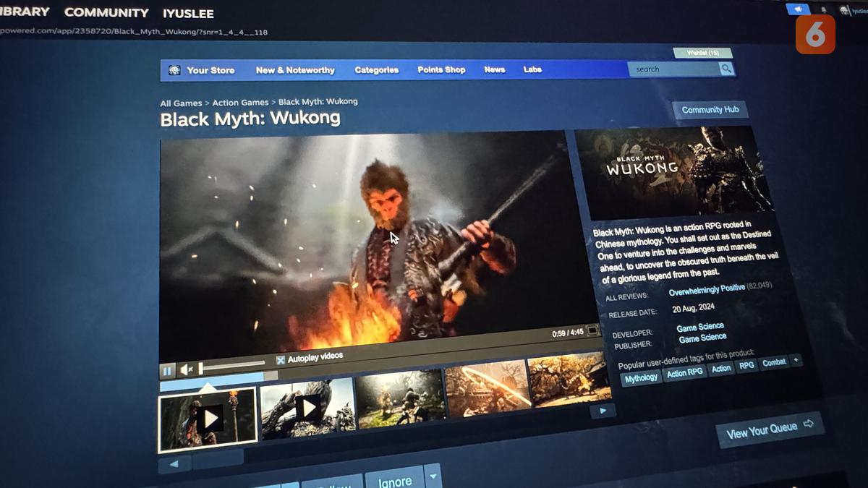Click the mute speaker icon on the video
The width and height of the screenshot is (868, 488).
point(186,370)
